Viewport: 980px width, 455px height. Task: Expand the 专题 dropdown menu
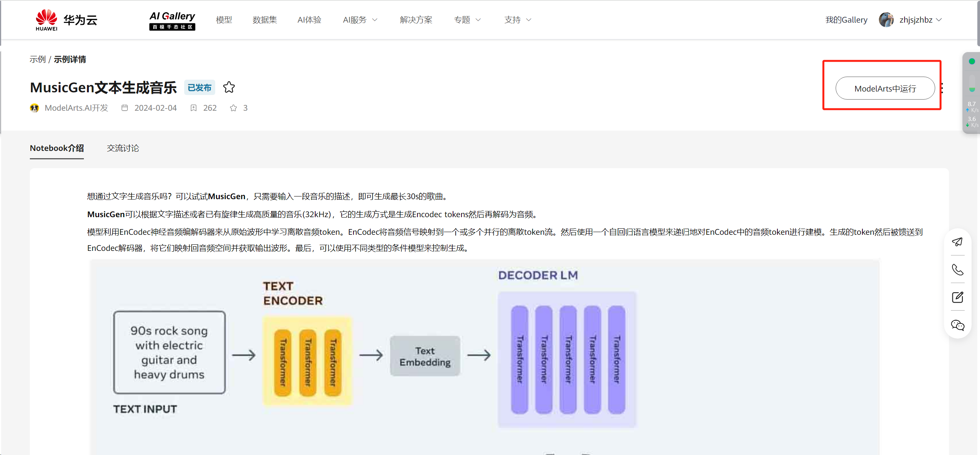coord(467,20)
